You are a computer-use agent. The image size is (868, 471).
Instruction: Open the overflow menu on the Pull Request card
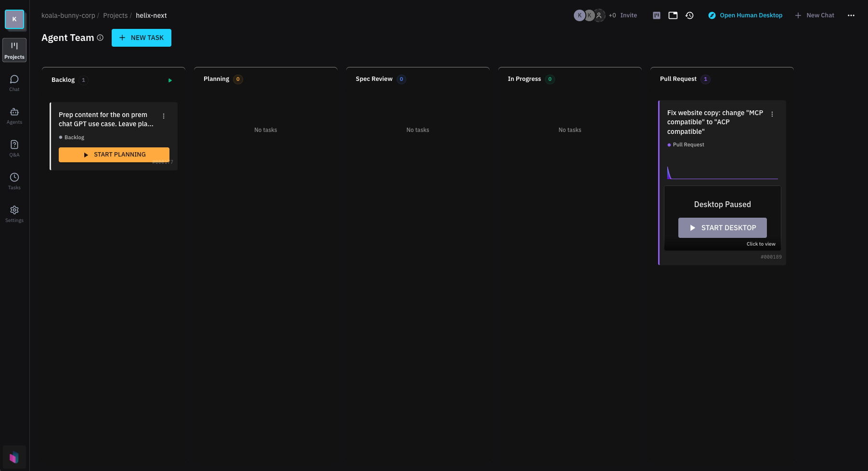coord(772,114)
